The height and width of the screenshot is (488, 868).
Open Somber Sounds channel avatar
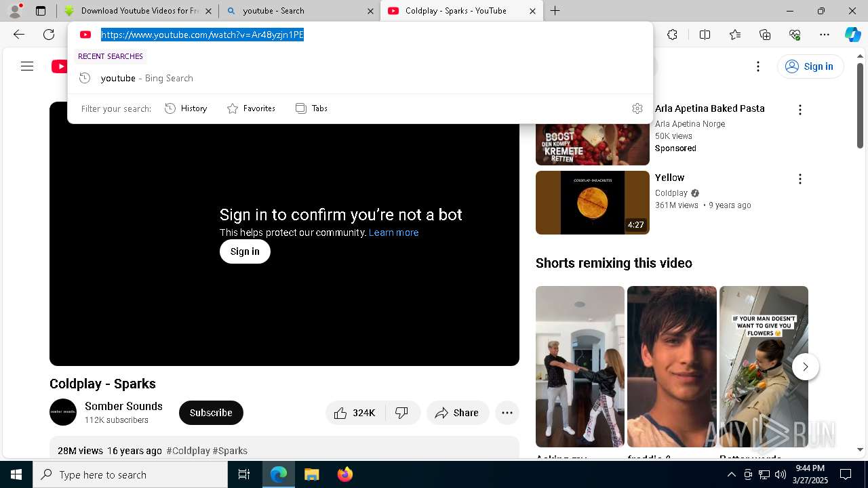click(63, 412)
